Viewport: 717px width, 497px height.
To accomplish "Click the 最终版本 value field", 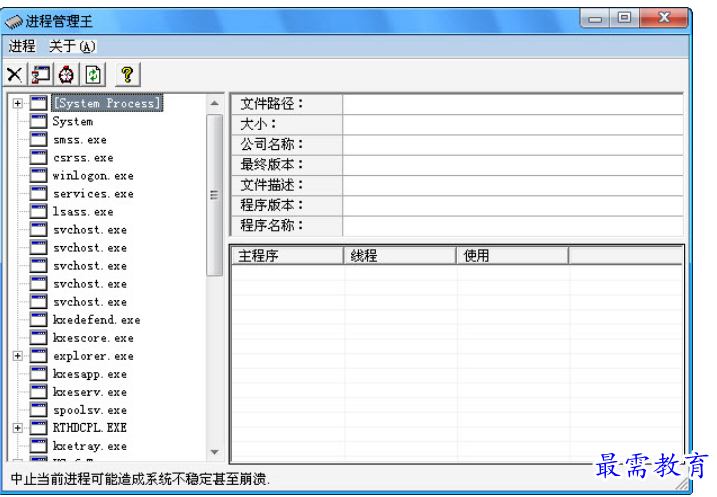I will tap(513, 165).
